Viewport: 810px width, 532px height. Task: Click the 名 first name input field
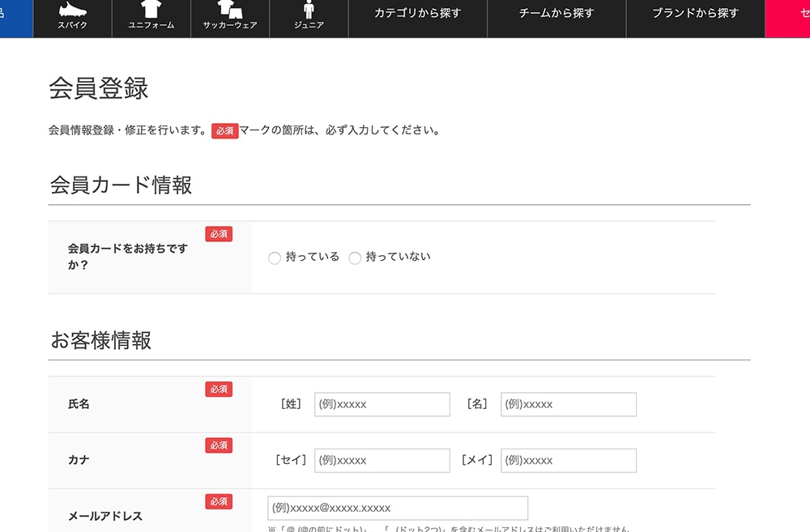569,404
